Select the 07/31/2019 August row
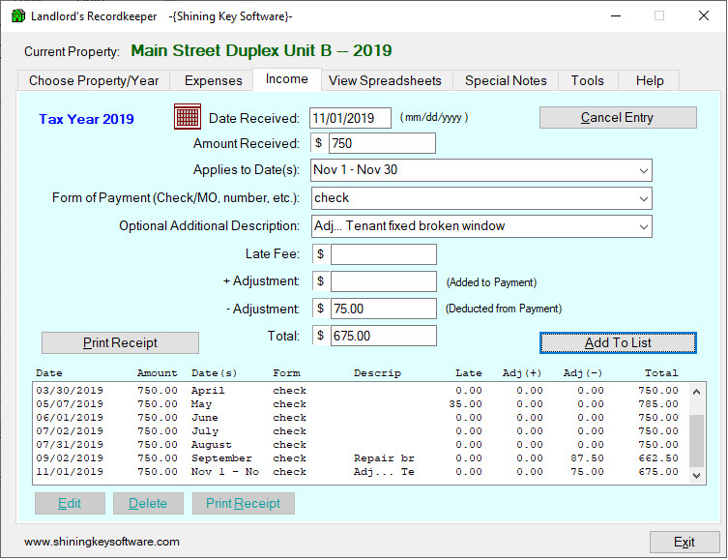728x560 pixels. click(x=358, y=444)
